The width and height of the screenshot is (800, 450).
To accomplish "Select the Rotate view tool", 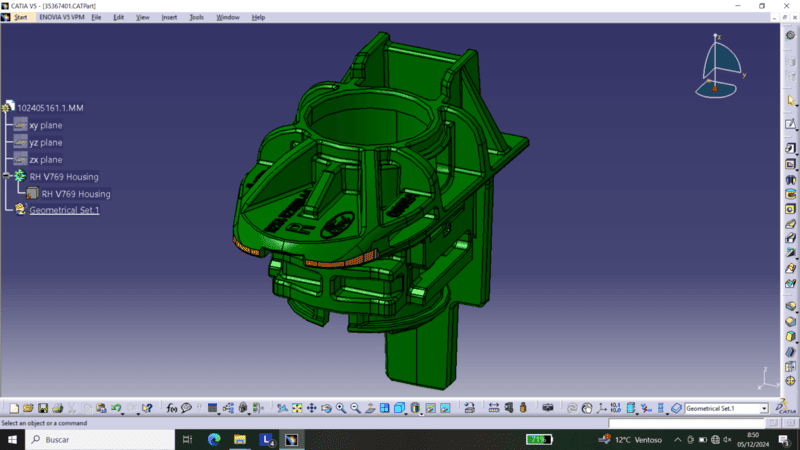I will click(x=326, y=408).
